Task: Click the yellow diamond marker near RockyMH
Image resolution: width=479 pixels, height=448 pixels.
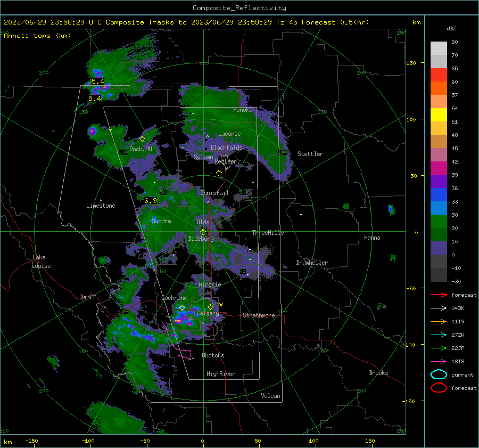Action: pyautogui.click(x=142, y=139)
